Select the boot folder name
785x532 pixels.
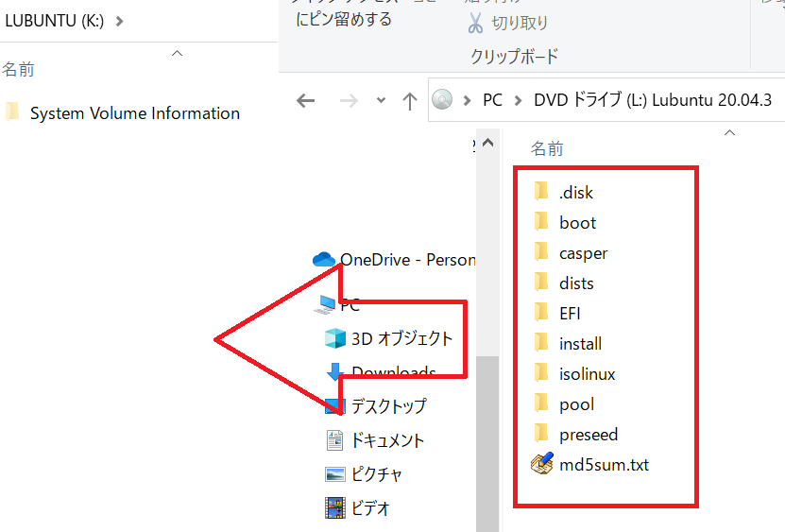(x=578, y=222)
